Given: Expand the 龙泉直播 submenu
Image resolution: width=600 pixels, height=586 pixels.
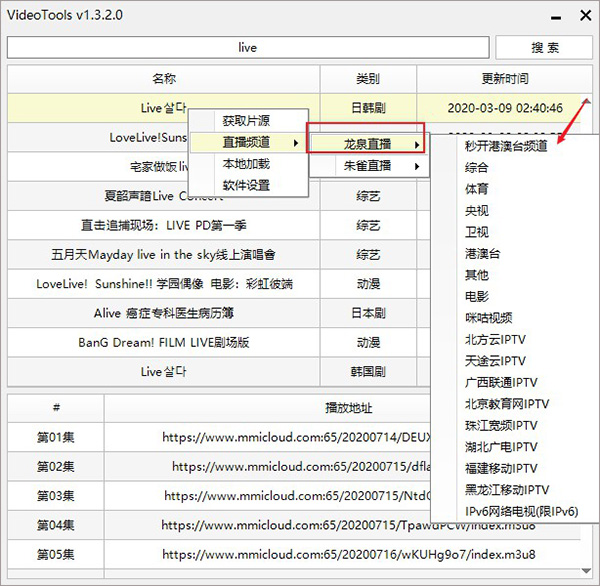Looking at the screenshot, I should tap(367, 144).
